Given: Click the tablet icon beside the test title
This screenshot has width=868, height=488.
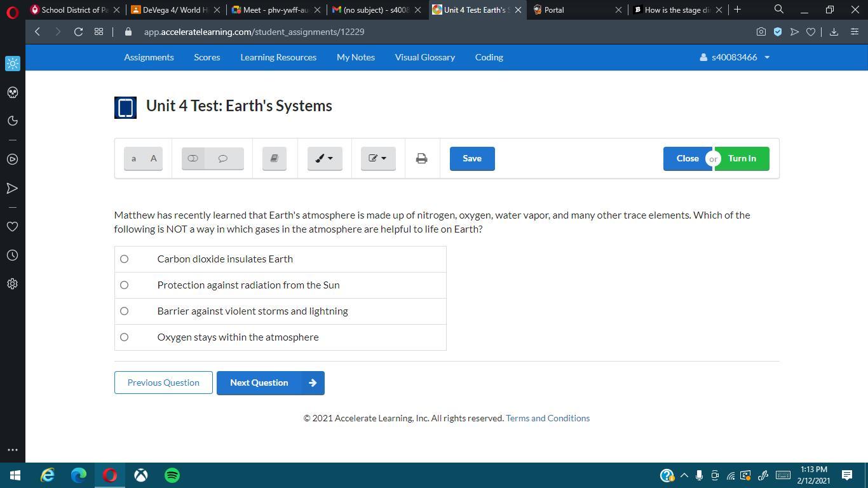Looking at the screenshot, I should (x=125, y=107).
